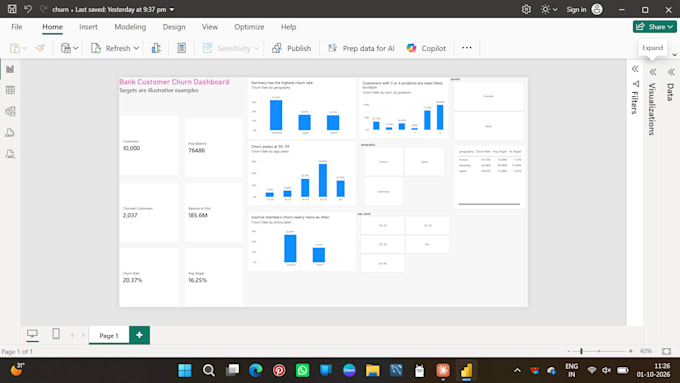Select the Female tile in the gender slicer
The width and height of the screenshot is (680, 383).
click(489, 96)
